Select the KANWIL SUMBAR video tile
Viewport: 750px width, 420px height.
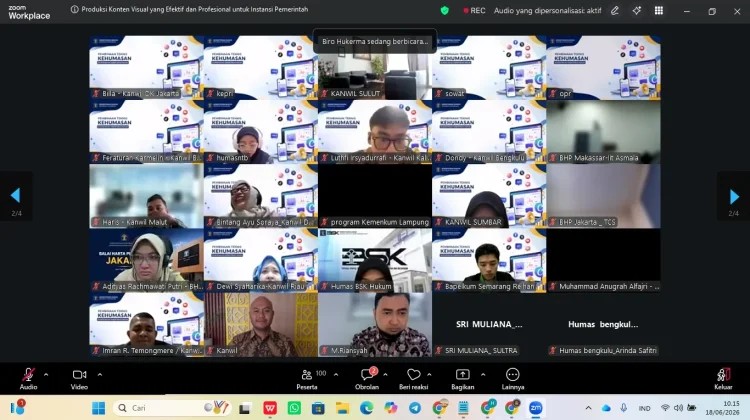(489, 196)
